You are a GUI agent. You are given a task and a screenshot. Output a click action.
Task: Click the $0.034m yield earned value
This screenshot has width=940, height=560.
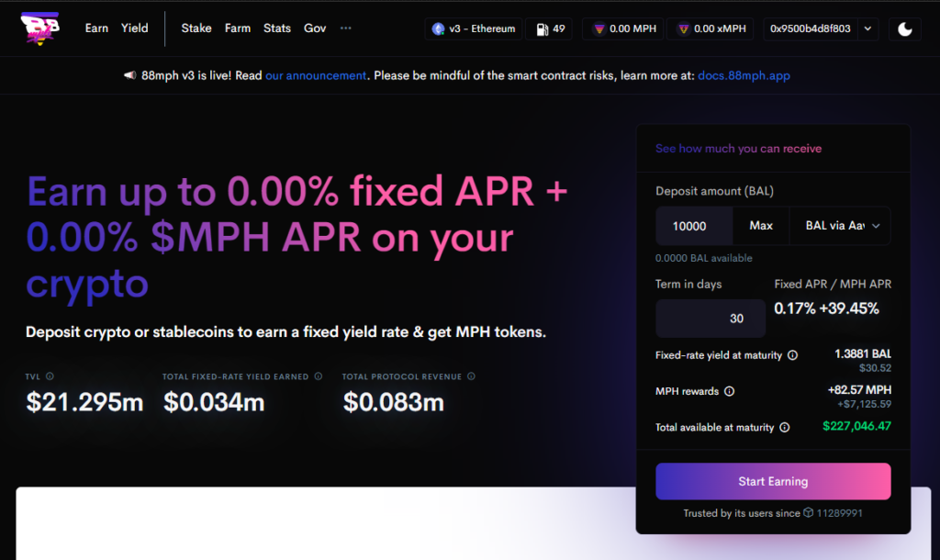coord(213,402)
